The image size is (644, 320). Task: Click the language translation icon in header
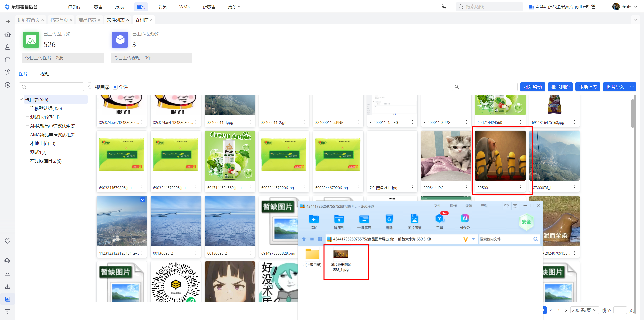pos(444,7)
